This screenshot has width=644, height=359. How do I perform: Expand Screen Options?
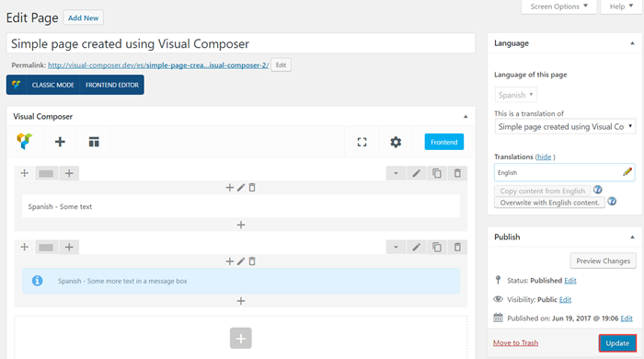(559, 6)
